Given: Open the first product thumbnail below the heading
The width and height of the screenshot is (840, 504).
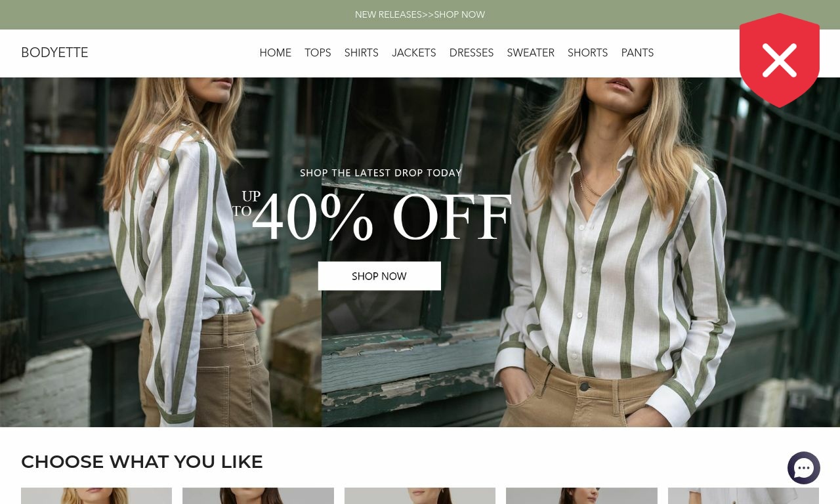Looking at the screenshot, I should pyautogui.click(x=96, y=495).
